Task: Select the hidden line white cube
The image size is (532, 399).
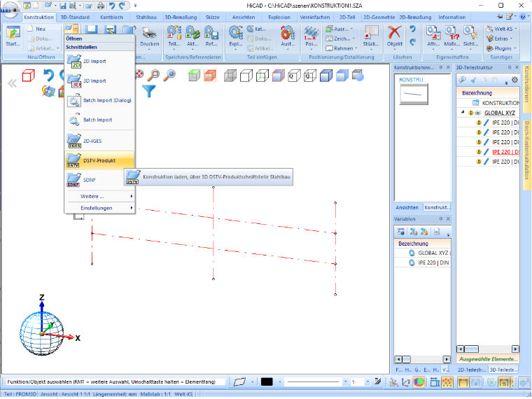Action: coord(246,76)
